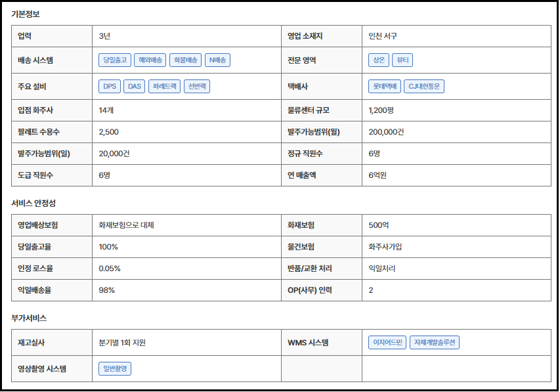The height and width of the screenshot is (392, 560).
Task: Click the 선반랙 equipment tag
Action: 197,86
